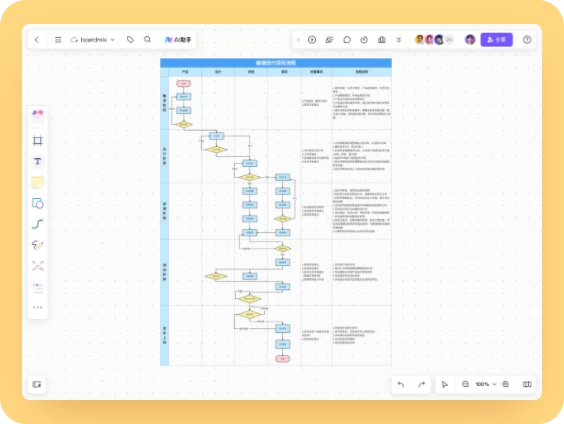Image resolution: width=564 pixels, height=424 pixels.
Task: Select the Text tool
Action: coord(38,161)
